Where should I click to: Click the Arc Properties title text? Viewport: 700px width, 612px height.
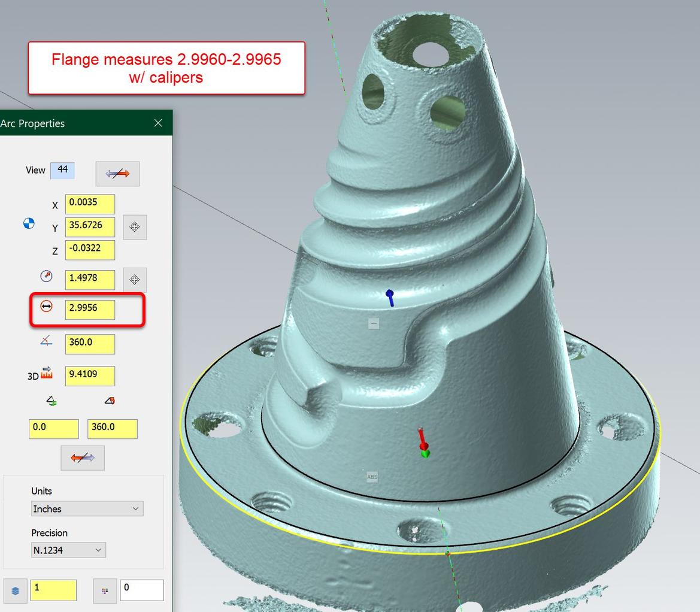click(32, 123)
